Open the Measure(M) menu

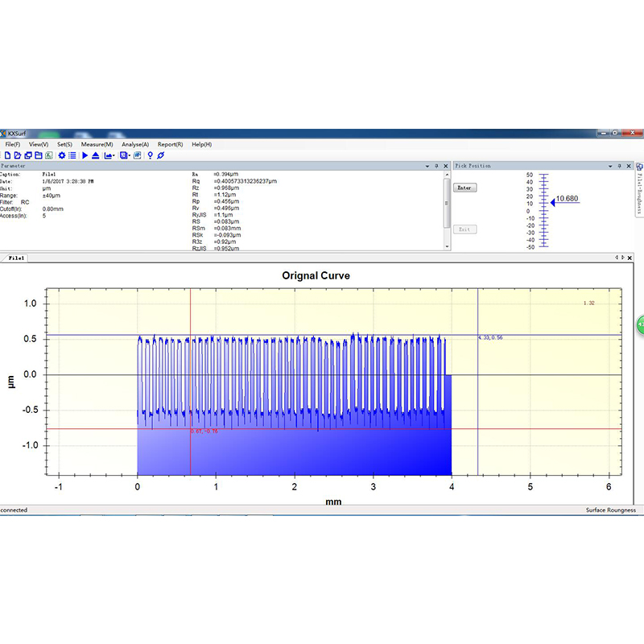pos(97,144)
